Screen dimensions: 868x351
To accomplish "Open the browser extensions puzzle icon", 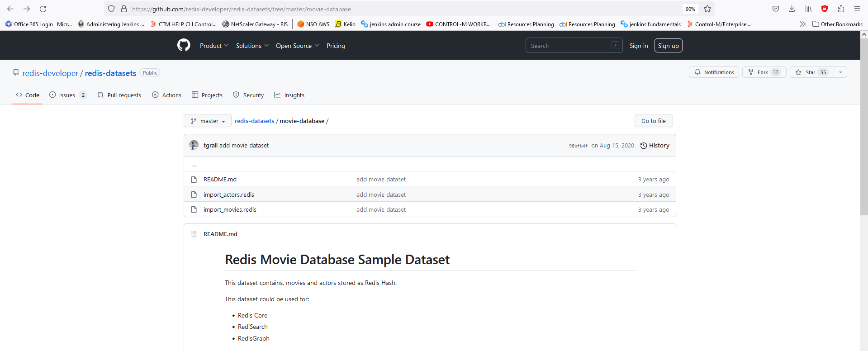I will pyautogui.click(x=841, y=9).
